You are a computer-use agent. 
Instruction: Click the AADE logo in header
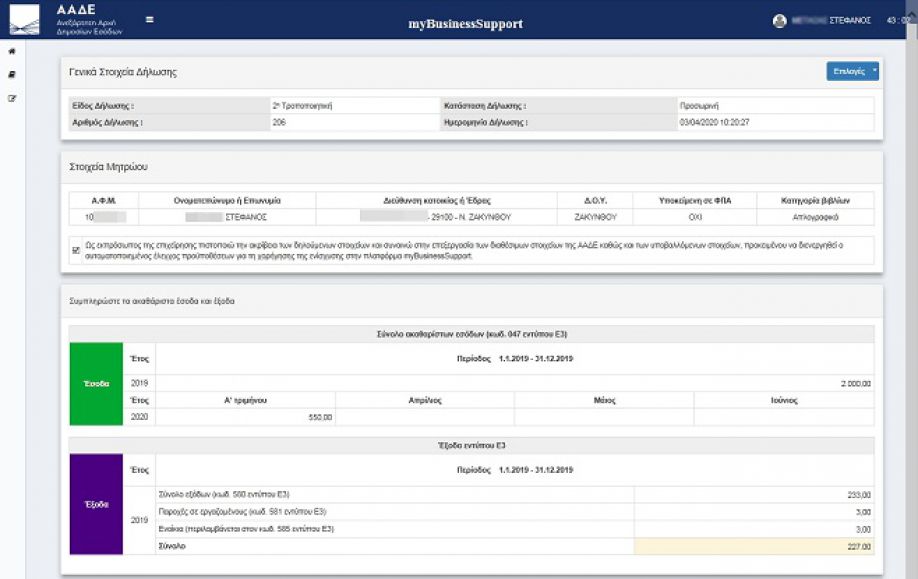(25, 20)
